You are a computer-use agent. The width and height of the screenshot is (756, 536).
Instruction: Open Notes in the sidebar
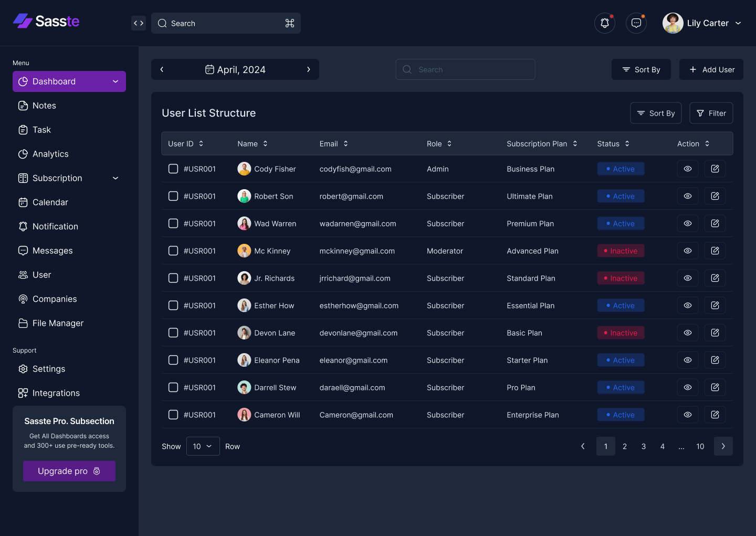point(69,106)
